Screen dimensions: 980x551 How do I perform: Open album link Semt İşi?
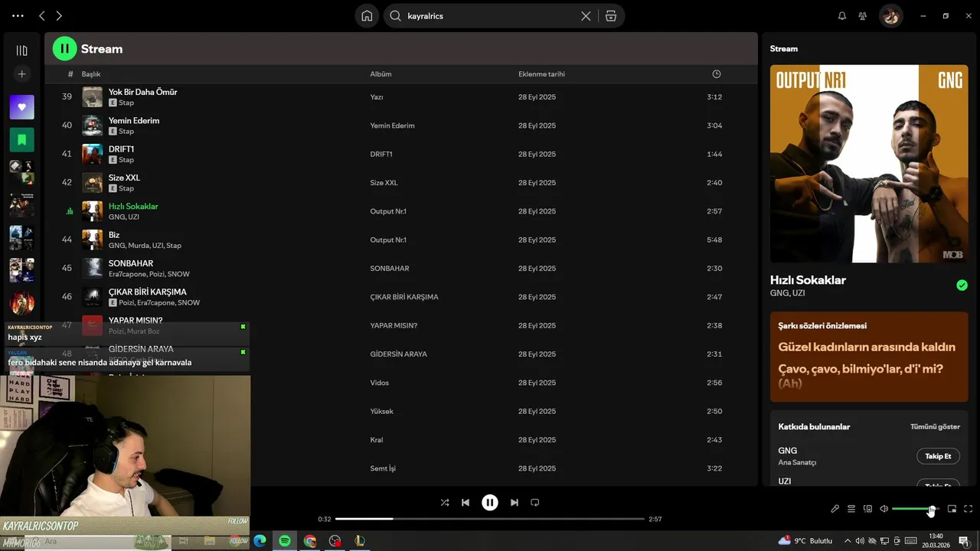pyautogui.click(x=382, y=468)
